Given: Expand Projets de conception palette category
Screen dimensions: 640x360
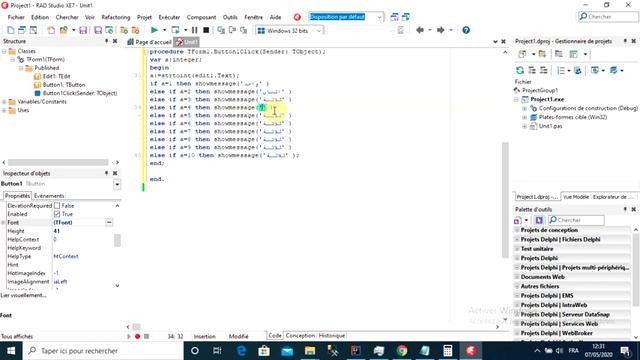Looking at the screenshot, I should (x=517, y=230).
